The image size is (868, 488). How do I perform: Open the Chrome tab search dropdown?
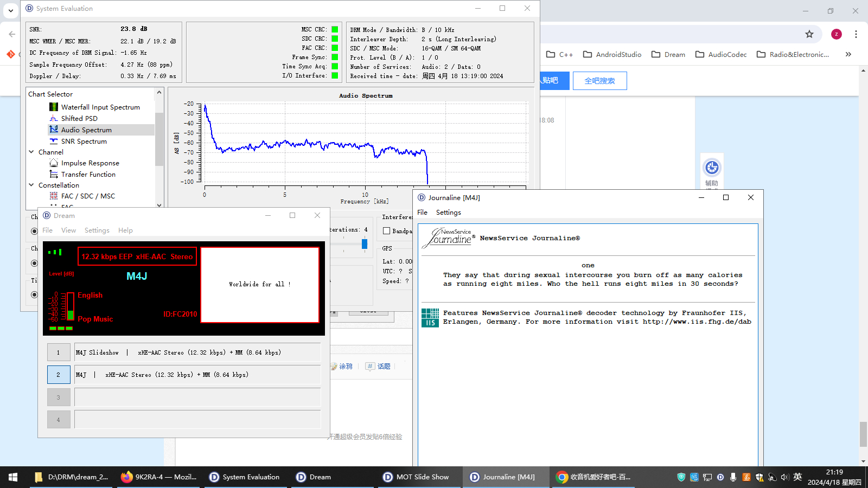[x=11, y=10]
